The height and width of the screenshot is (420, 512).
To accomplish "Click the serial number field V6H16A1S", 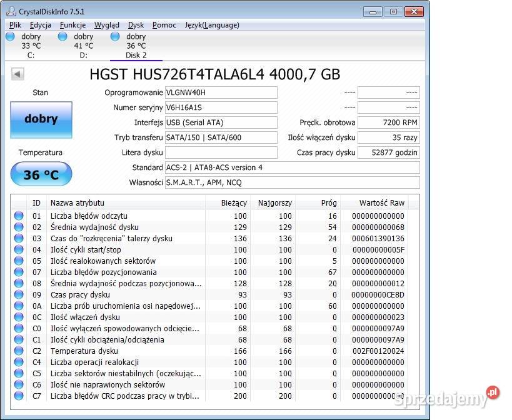I will [x=221, y=107].
